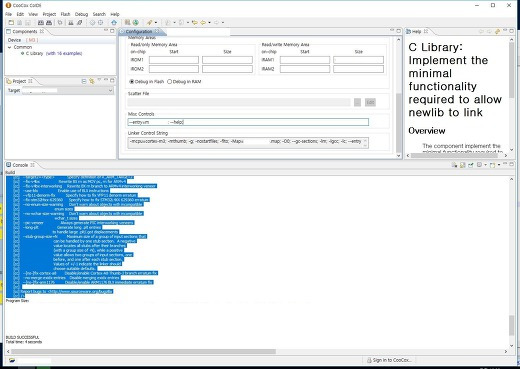Click the New Project toolbar icon

point(11,23)
